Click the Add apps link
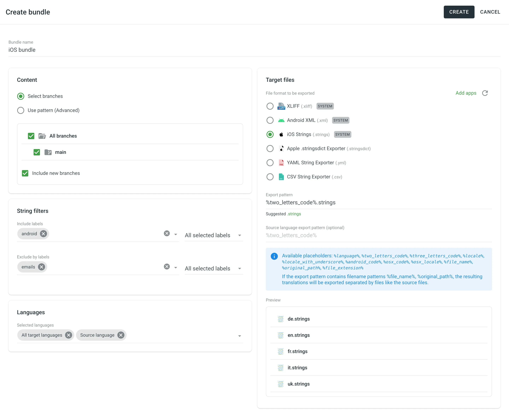Image resolution: width=509 pixels, height=420 pixels. pyautogui.click(x=466, y=93)
